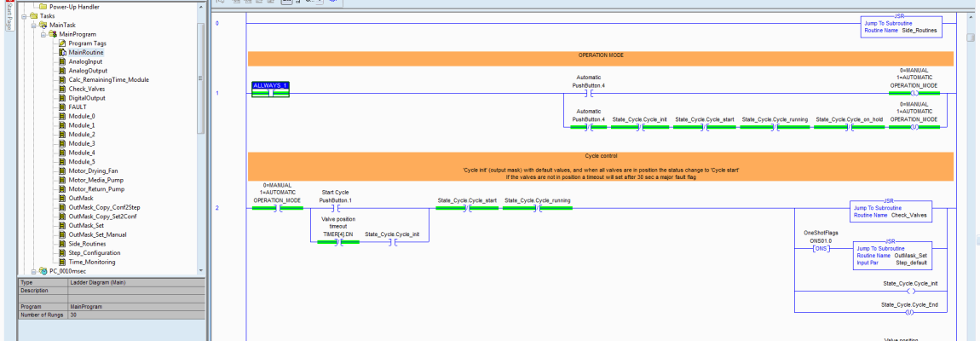This screenshot has width=980, height=341.
Task: Open the OutMask_Copy_Set2Conf routine
Action: [102, 216]
